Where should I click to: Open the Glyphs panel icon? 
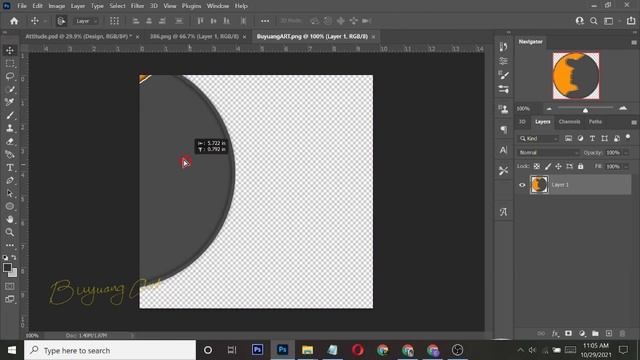tap(504, 212)
